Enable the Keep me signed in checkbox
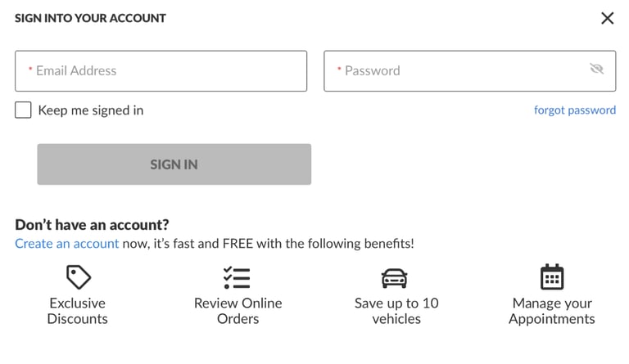The width and height of the screenshot is (629, 364). [x=23, y=110]
